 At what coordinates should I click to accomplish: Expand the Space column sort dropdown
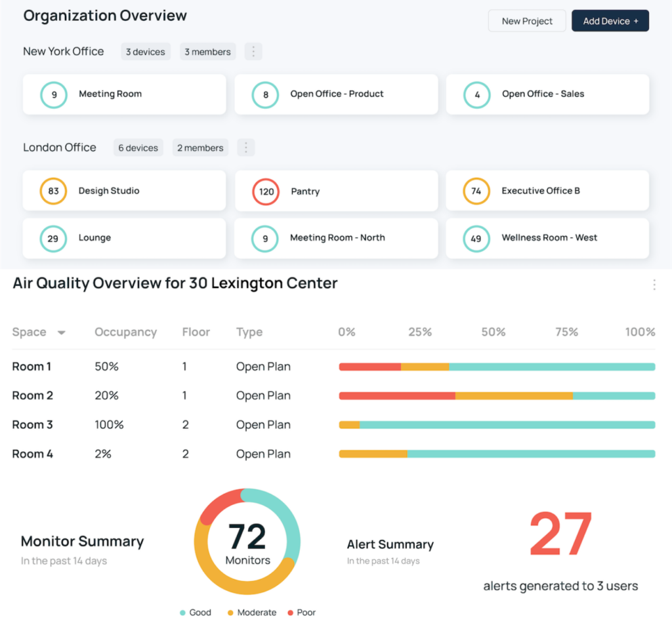[x=62, y=333]
